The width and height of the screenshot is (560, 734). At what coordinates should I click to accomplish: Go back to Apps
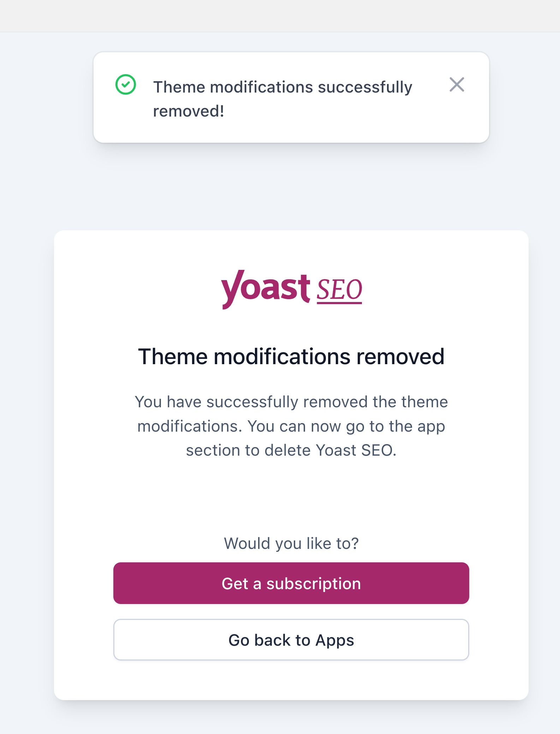(x=291, y=640)
